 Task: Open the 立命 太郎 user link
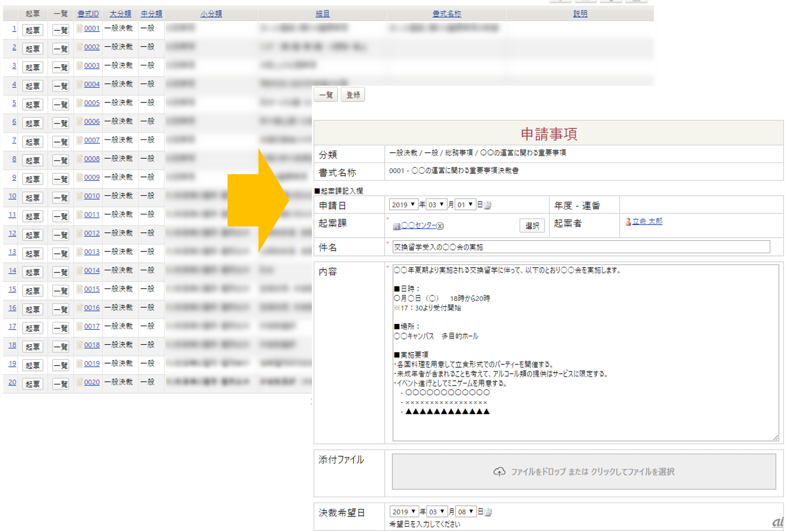pyautogui.click(x=647, y=221)
